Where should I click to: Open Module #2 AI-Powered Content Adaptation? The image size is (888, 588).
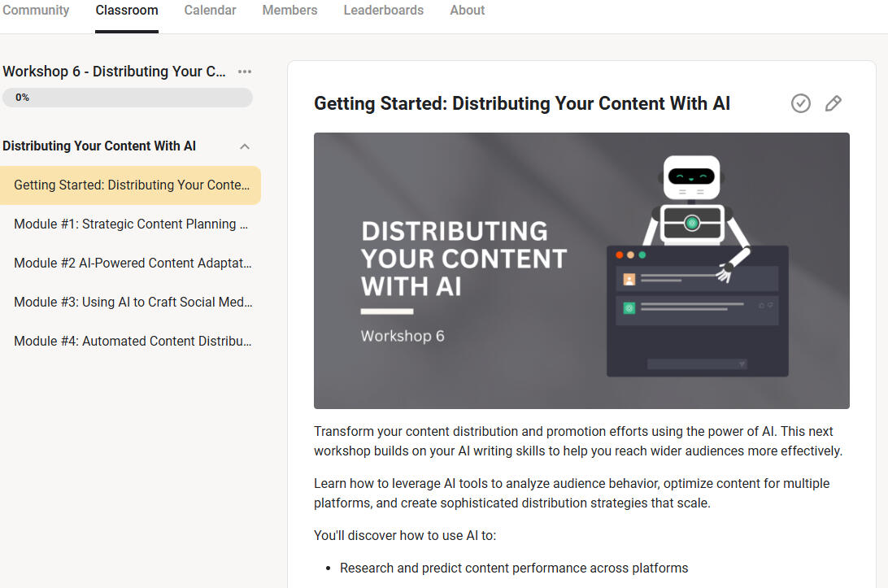click(x=133, y=264)
